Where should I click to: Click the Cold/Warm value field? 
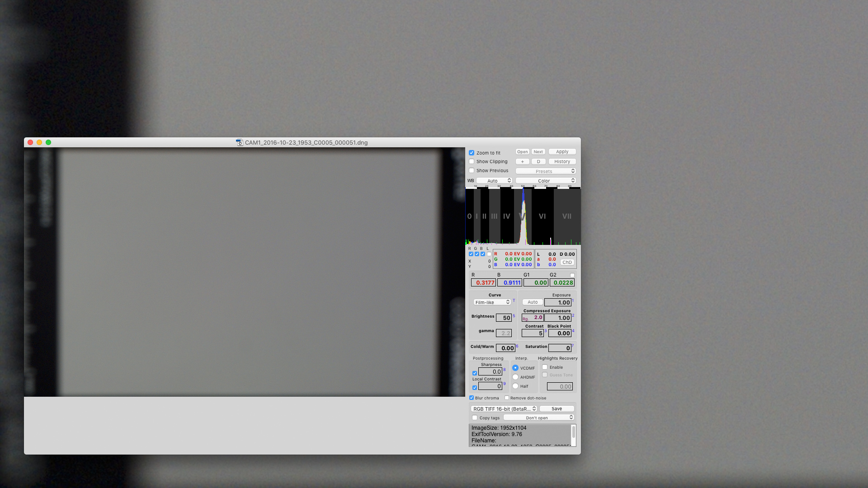tap(505, 348)
